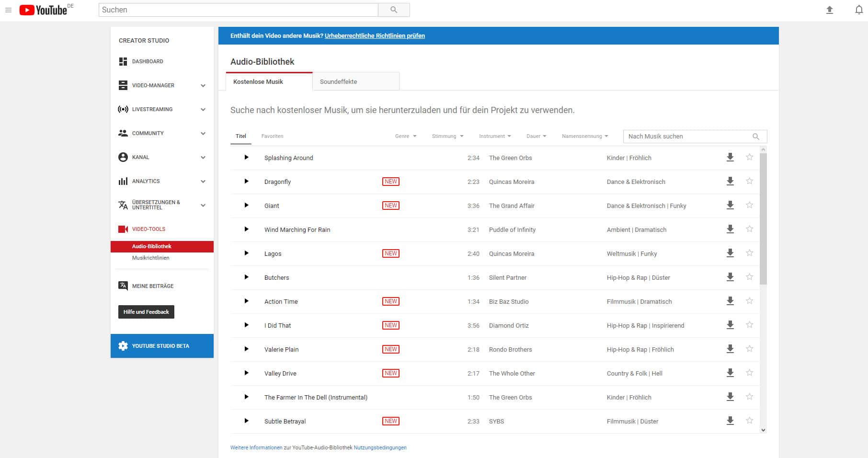Screen dimensions: 868x458
Task: Open the hamburger guide menu
Action: coord(8,10)
